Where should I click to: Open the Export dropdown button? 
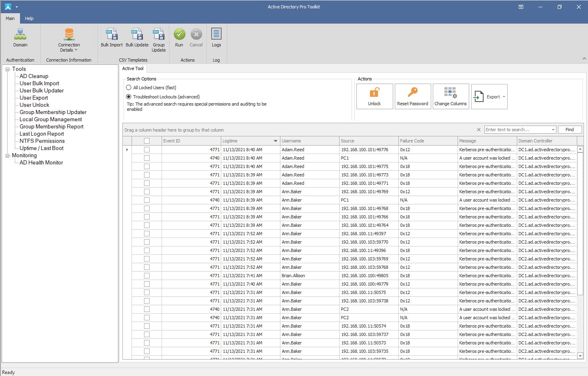[x=489, y=96]
